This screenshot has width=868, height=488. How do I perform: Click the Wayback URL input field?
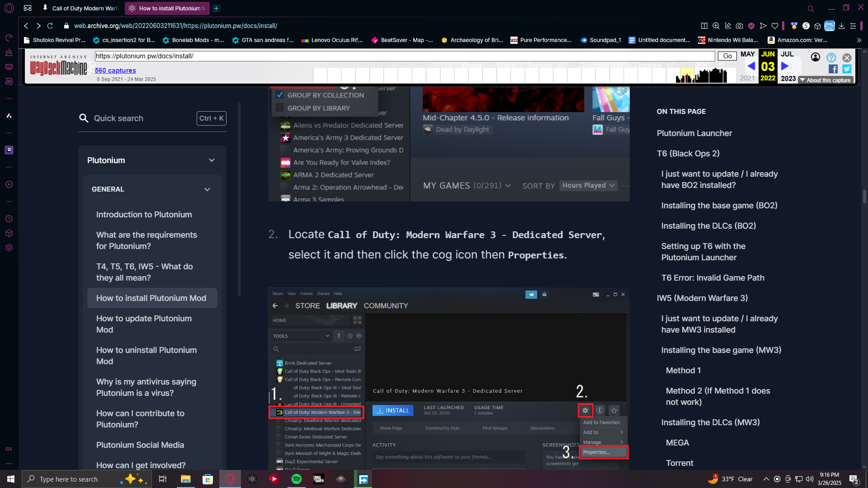405,56
